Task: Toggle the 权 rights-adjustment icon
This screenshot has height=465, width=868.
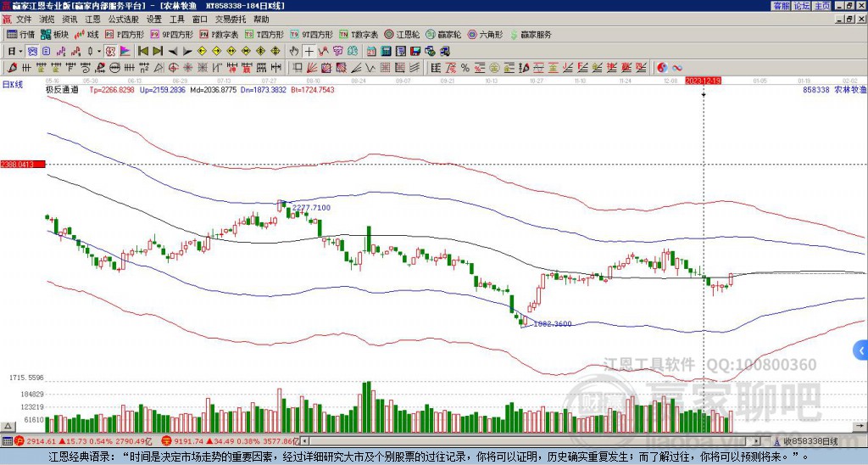Action: [x=109, y=52]
